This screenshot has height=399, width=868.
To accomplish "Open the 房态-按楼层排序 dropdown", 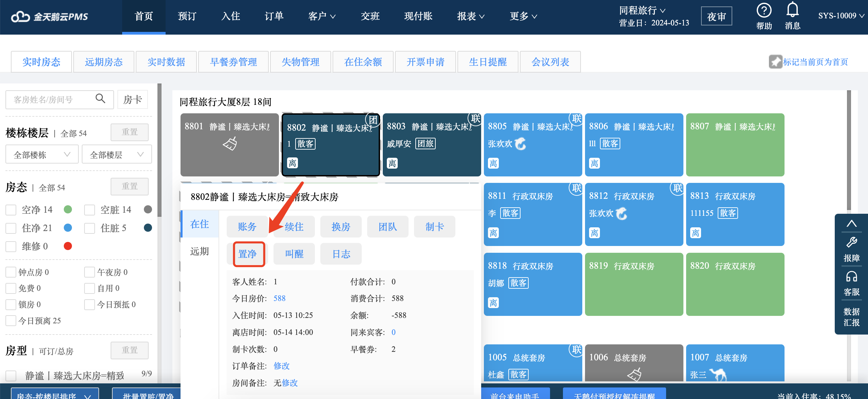I will coord(55,394).
